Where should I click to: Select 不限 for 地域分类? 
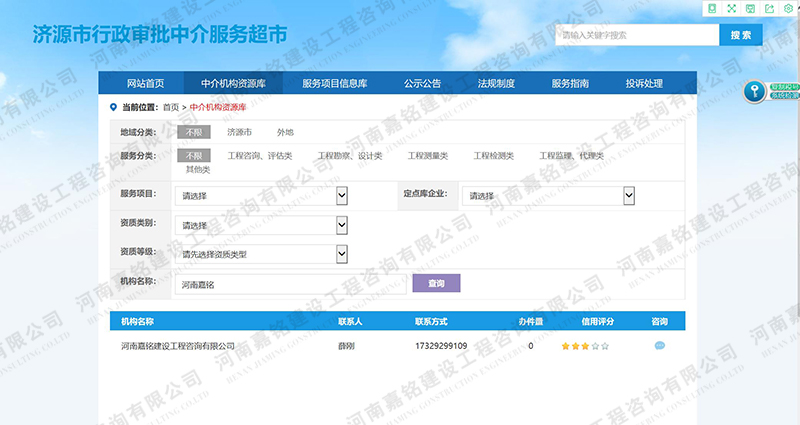click(194, 132)
